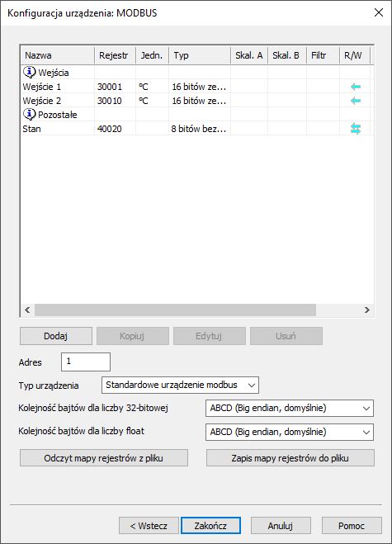
Task: Focus the Adres input field
Action: [86, 362]
